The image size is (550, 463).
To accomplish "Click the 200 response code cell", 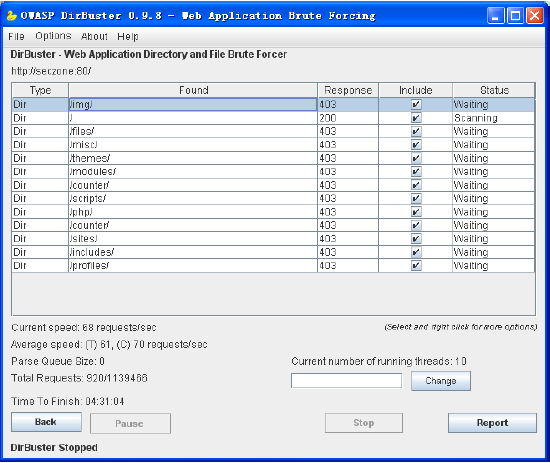I will point(348,118).
